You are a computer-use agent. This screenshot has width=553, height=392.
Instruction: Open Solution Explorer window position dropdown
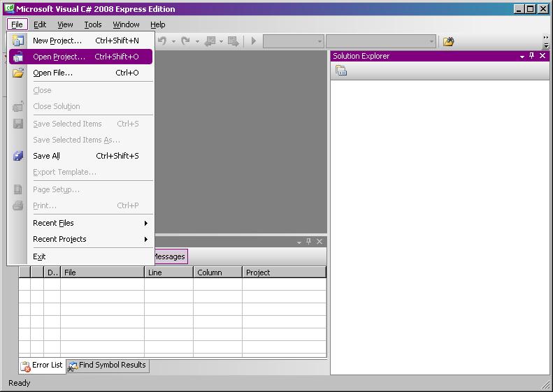(522, 57)
